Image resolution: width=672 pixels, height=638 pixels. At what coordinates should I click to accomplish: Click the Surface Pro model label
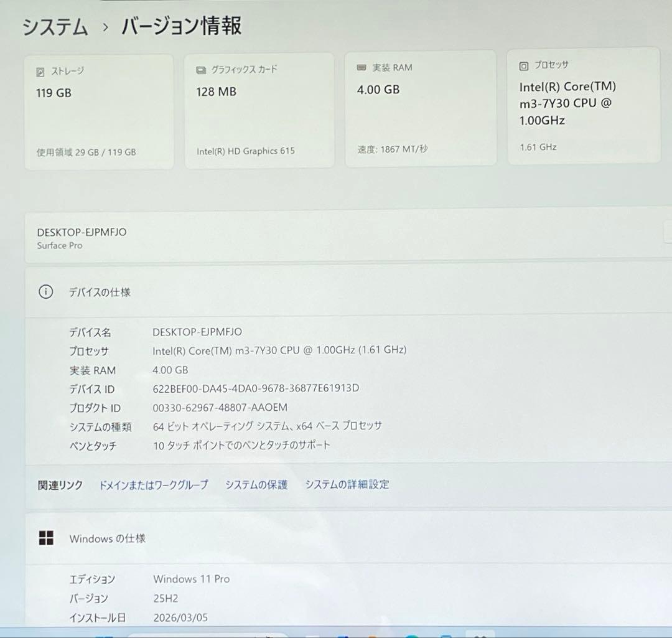click(60, 246)
